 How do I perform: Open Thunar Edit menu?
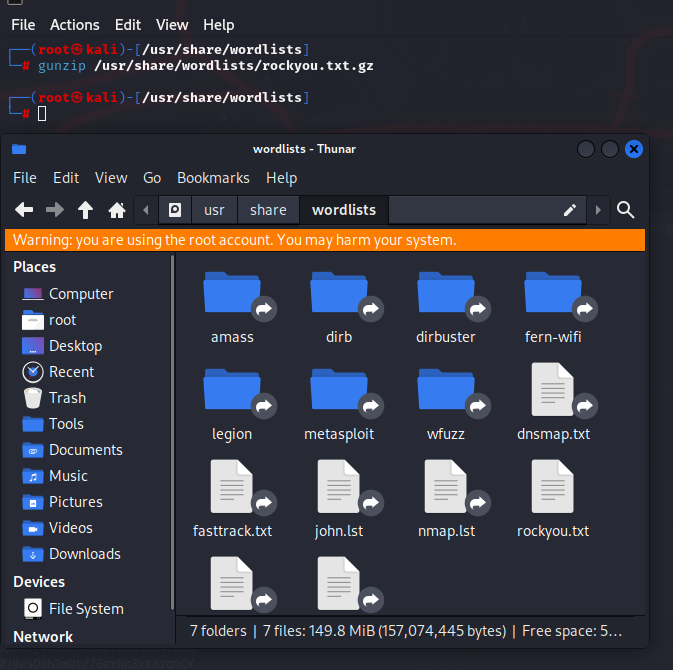[x=66, y=178]
